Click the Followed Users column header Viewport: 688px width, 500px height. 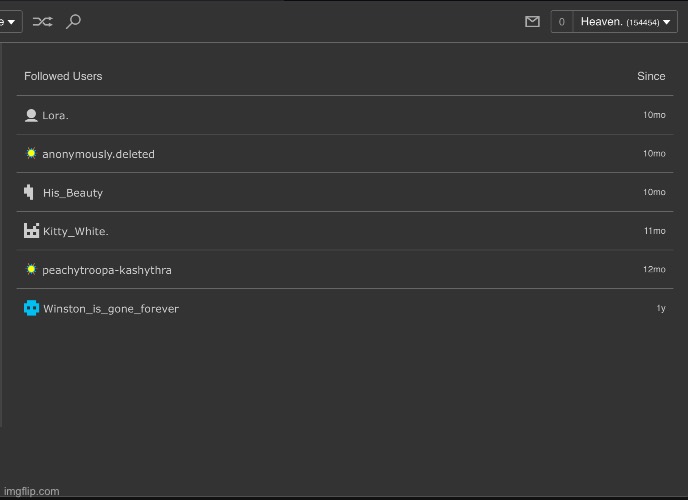point(63,76)
